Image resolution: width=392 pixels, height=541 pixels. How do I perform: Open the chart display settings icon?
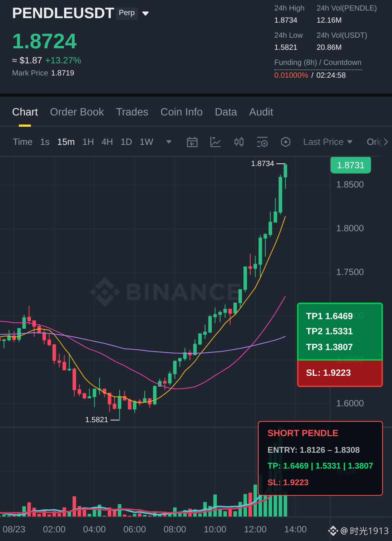(262, 142)
